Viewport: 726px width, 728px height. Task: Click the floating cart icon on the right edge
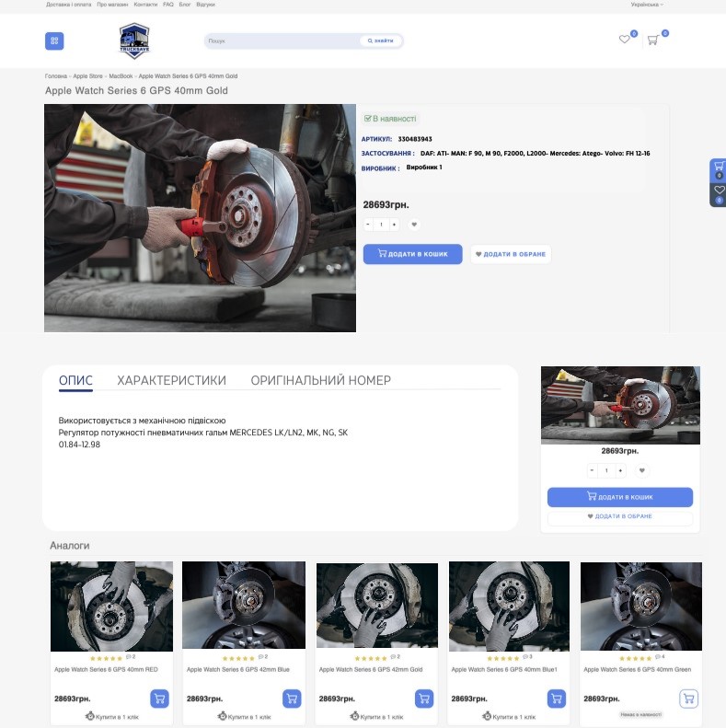[719, 167]
